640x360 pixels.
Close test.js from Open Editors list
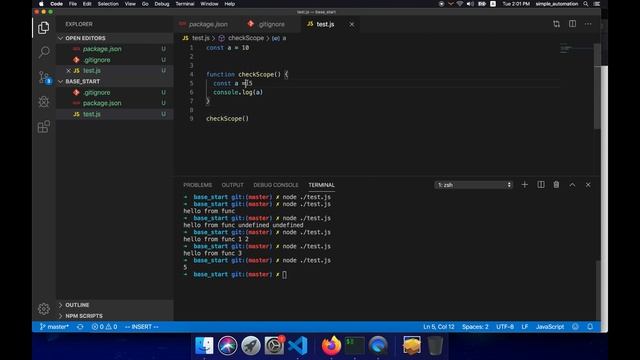(x=68, y=71)
